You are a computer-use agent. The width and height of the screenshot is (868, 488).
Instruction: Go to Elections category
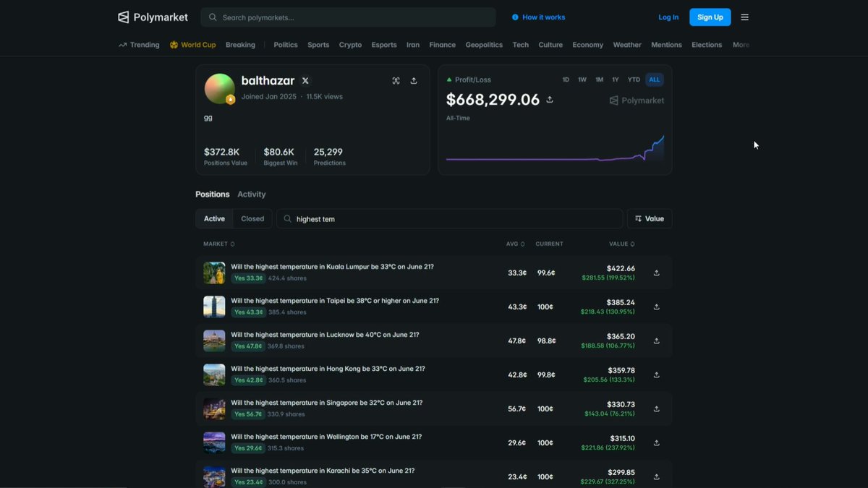[707, 45]
